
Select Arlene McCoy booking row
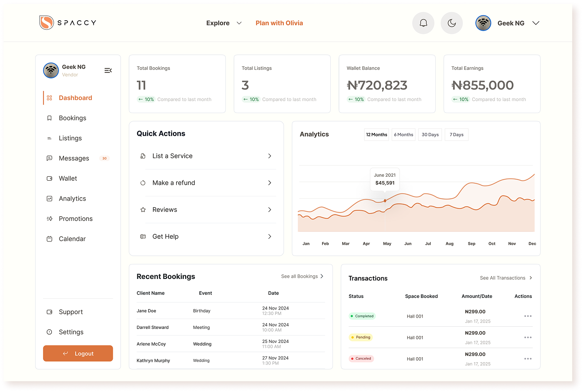[x=231, y=344]
